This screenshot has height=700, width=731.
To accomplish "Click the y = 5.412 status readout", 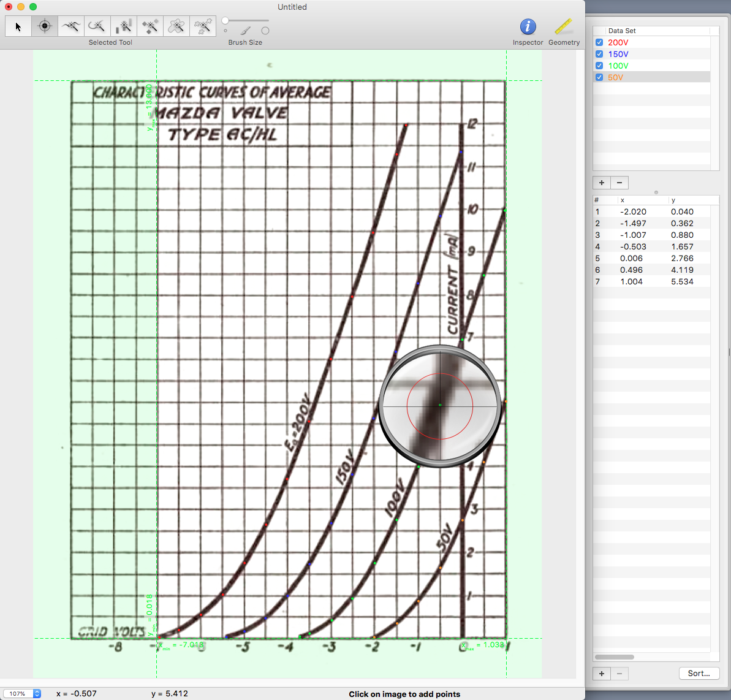I will pos(170,694).
